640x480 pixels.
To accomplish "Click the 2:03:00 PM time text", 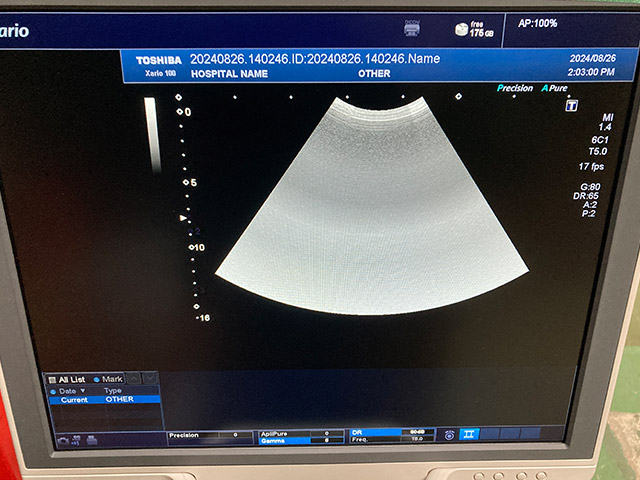I will click(x=591, y=72).
